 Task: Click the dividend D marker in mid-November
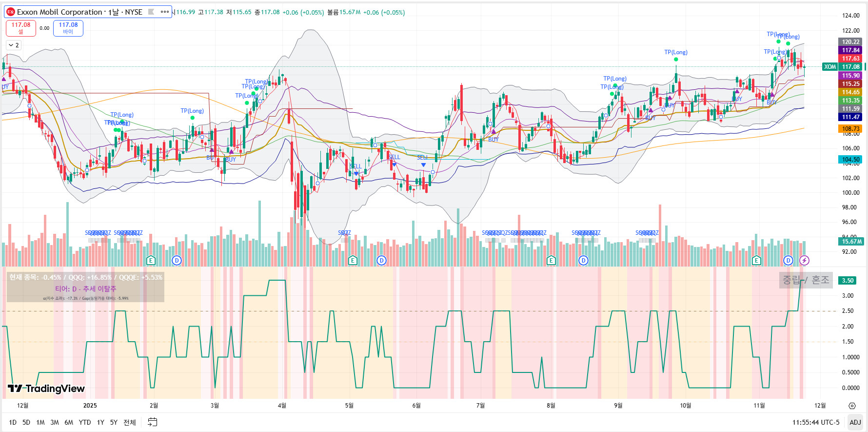coord(788,260)
